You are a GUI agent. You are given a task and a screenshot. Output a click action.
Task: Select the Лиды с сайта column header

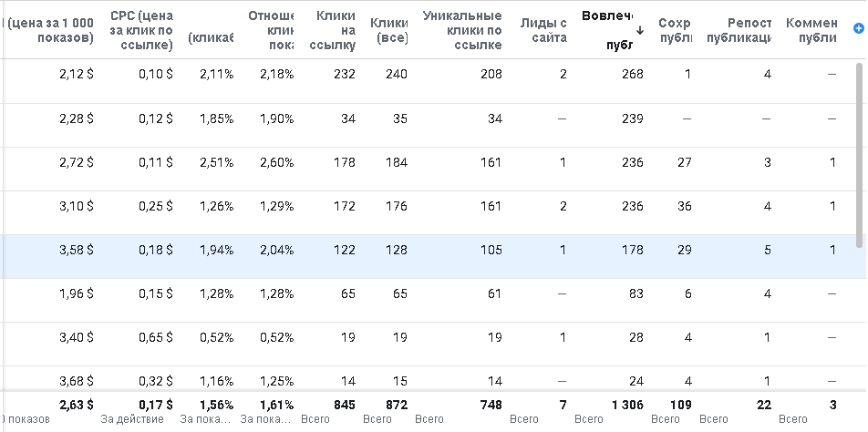tap(543, 30)
